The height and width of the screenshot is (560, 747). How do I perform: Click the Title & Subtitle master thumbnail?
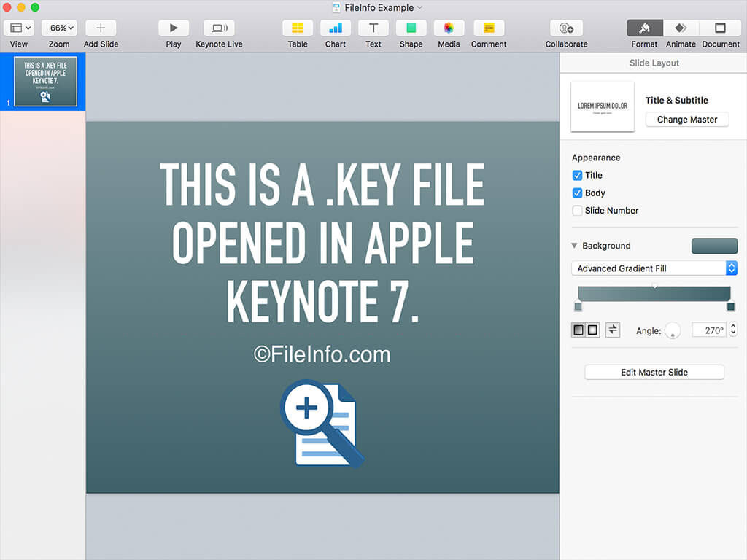(603, 106)
